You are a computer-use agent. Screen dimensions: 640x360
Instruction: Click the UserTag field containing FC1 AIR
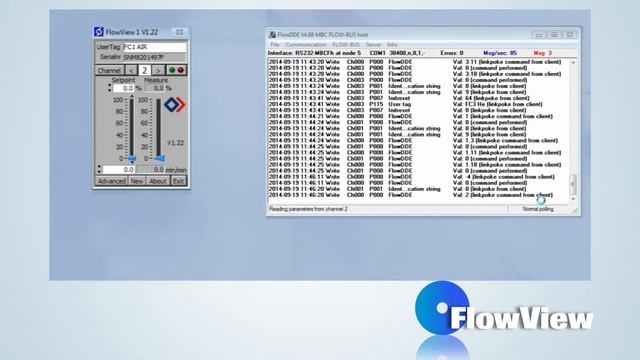pos(154,47)
